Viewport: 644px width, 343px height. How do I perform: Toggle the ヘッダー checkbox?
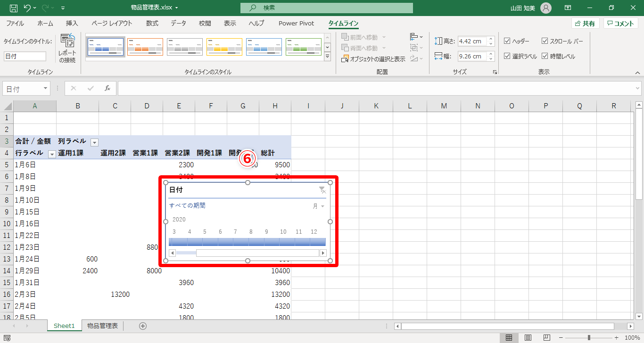[x=507, y=41]
